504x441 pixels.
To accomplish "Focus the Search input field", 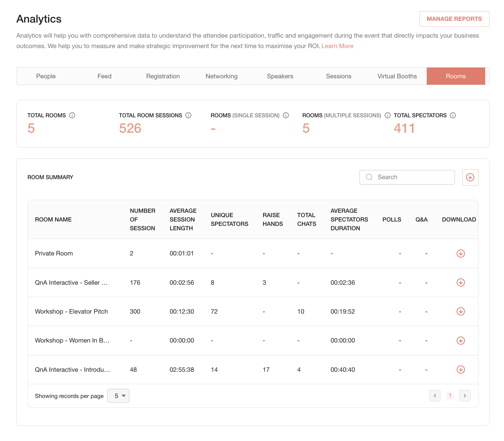I will pyautogui.click(x=407, y=177).
